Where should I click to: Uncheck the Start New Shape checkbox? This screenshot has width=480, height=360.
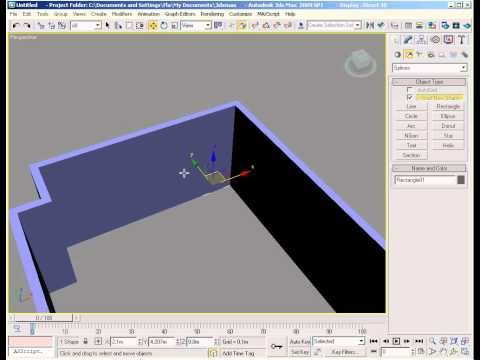coord(410,97)
